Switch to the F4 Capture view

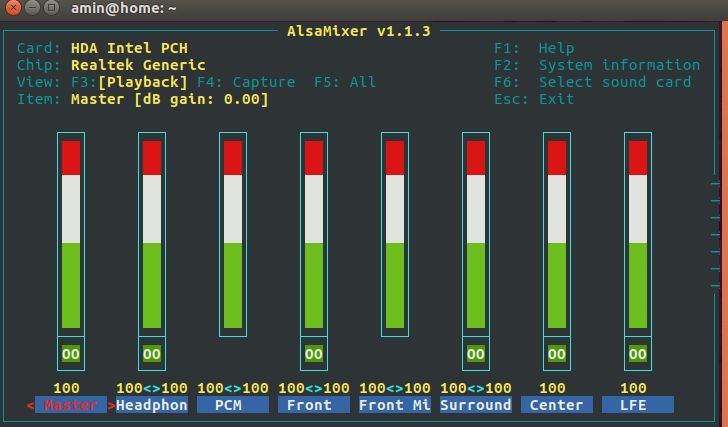click(x=246, y=82)
